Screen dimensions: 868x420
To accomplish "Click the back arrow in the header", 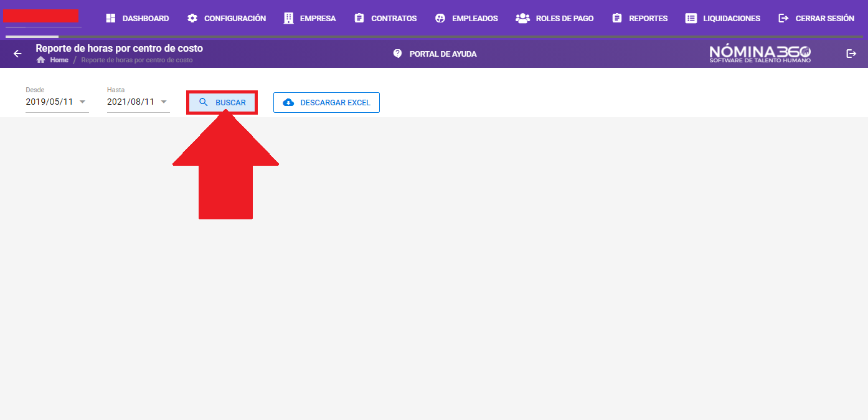I will (x=17, y=54).
